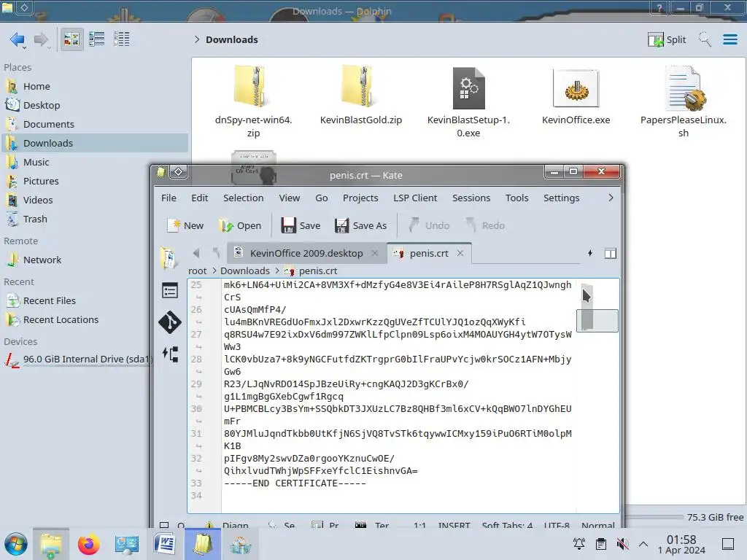747x560 pixels.
Task: Select KevinBlastGold.zip archive
Action: pos(361,96)
